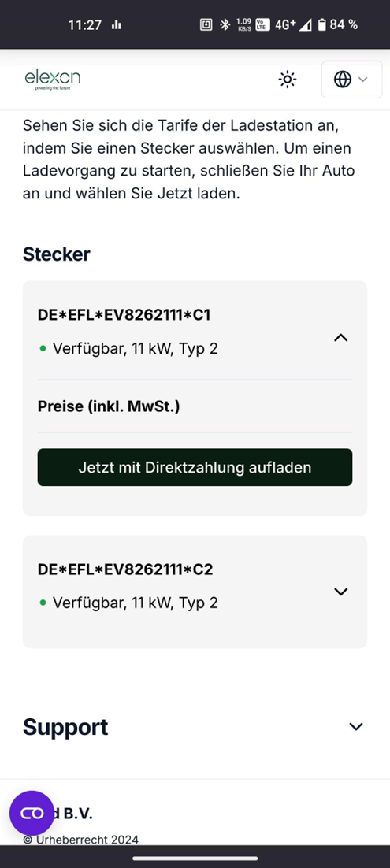Click the globe icon
The width and height of the screenshot is (390, 868).
pyautogui.click(x=343, y=80)
